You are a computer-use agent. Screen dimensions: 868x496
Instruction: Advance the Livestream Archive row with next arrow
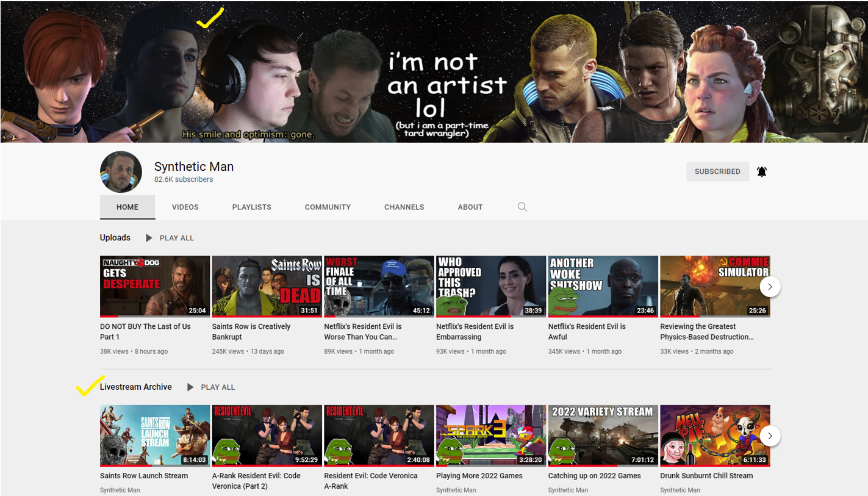[x=770, y=436]
